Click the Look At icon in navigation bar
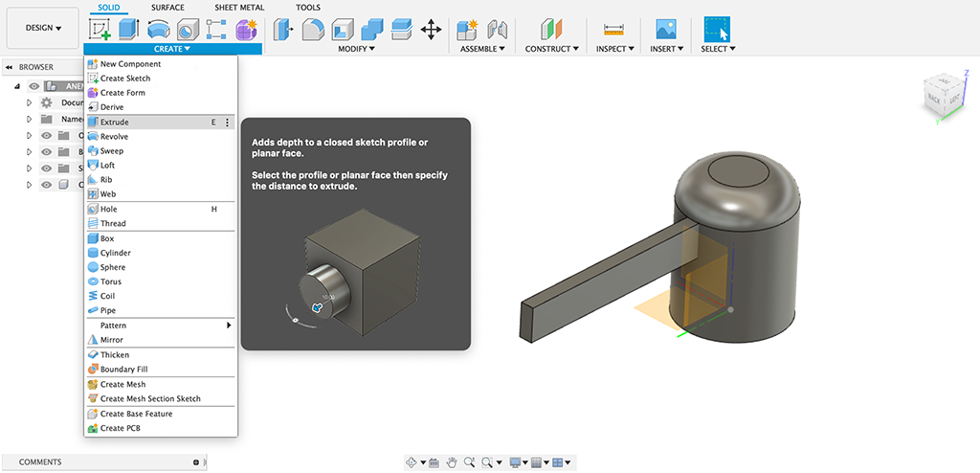Screen dimensions: 980x473 click(434, 462)
